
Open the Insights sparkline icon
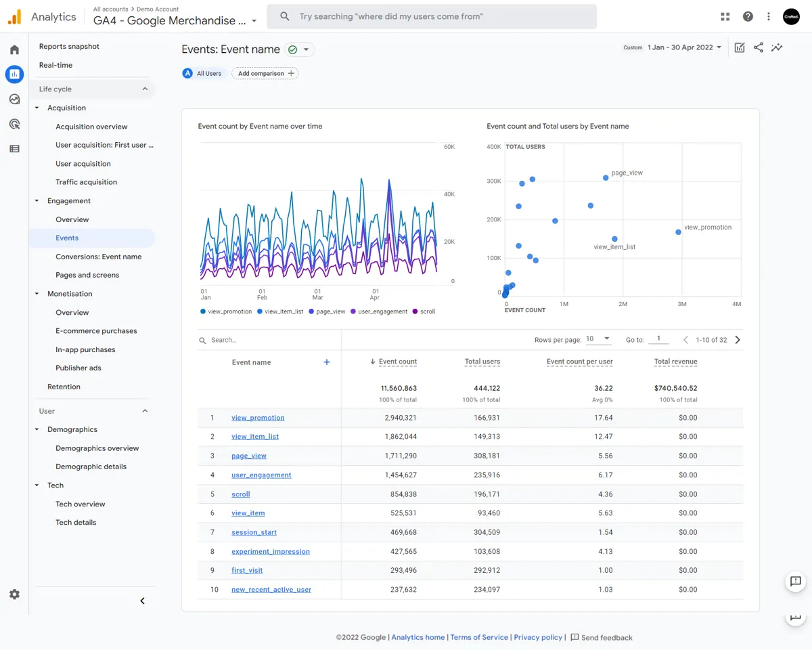click(x=777, y=47)
